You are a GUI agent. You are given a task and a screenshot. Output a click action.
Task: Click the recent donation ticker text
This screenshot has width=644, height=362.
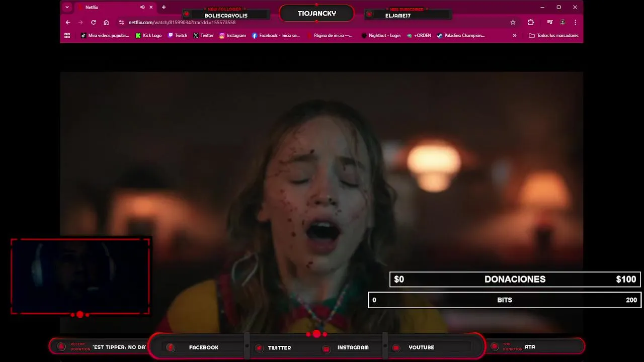click(x=119, y=347)
